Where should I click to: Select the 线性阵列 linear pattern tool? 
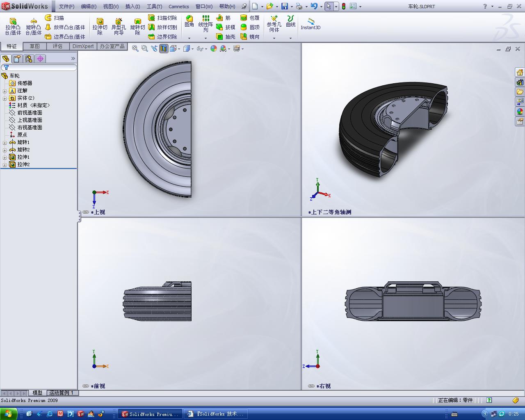205,24
